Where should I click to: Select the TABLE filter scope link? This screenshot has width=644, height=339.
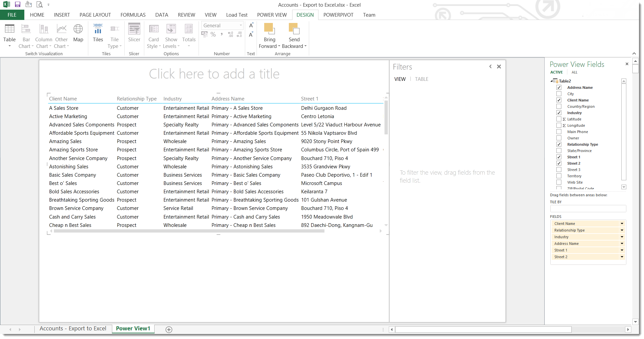point(421,79)
